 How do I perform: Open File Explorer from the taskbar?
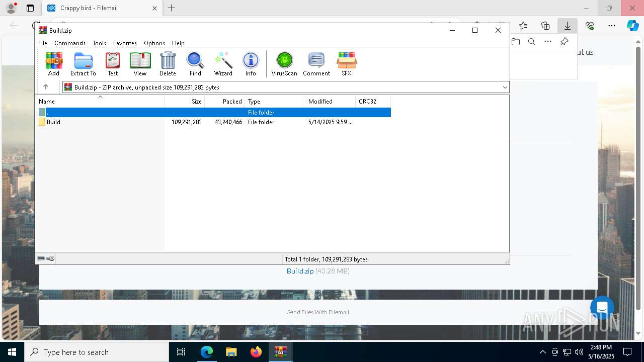[231, 352]
